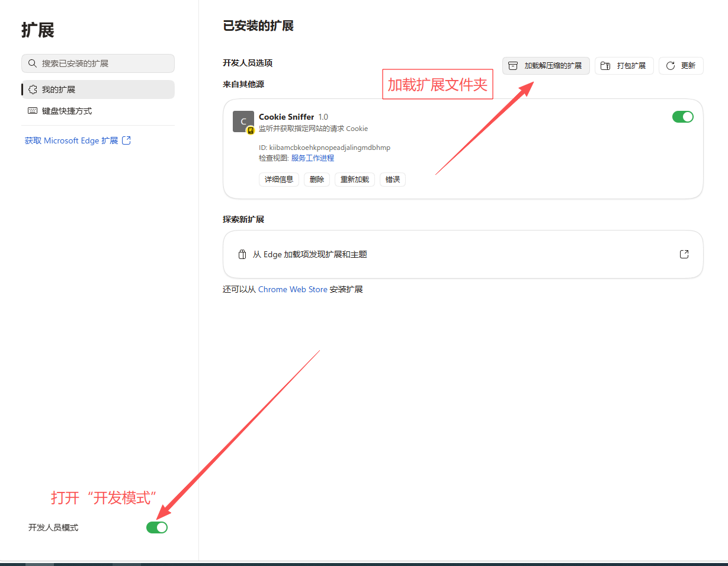728x566 pixels.
Task: Click the load unpacked box icon
Action: (x=513, y=66)
